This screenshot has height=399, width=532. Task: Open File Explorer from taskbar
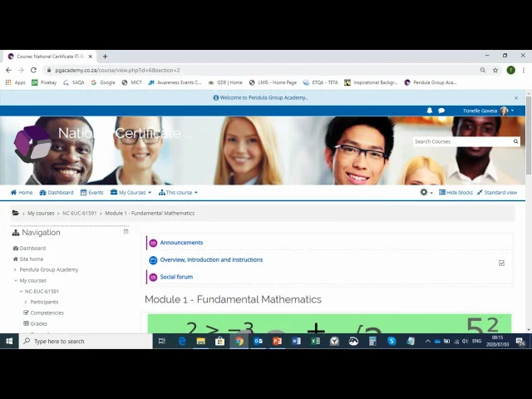pyautogui.click(x=201, y=342)
